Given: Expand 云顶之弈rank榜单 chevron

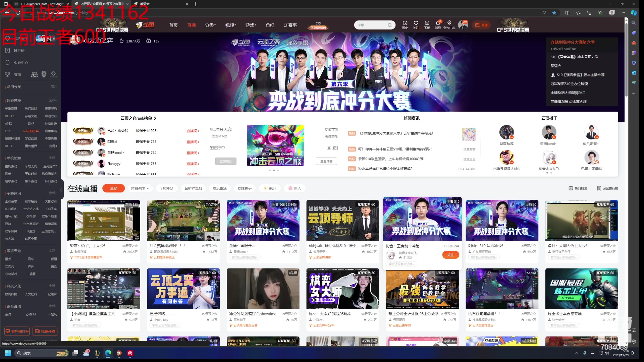Looking at the screenshot, I should pyautogui.click(x=155, y=118).
